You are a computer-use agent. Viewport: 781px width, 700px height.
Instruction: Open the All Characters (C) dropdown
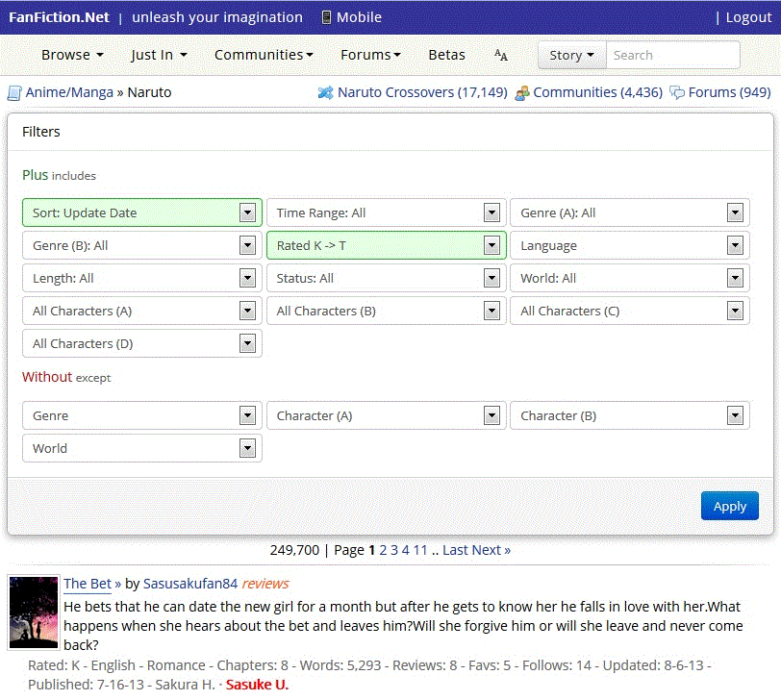point(630,312)
